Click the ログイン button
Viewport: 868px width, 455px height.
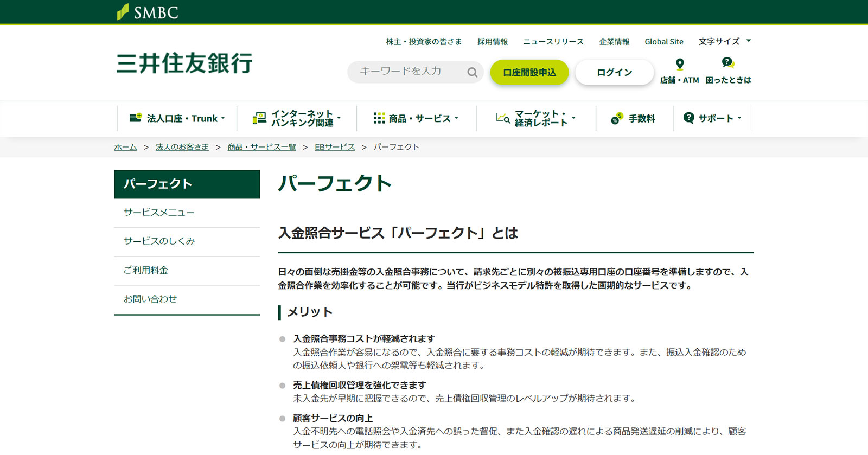point(614,72)
